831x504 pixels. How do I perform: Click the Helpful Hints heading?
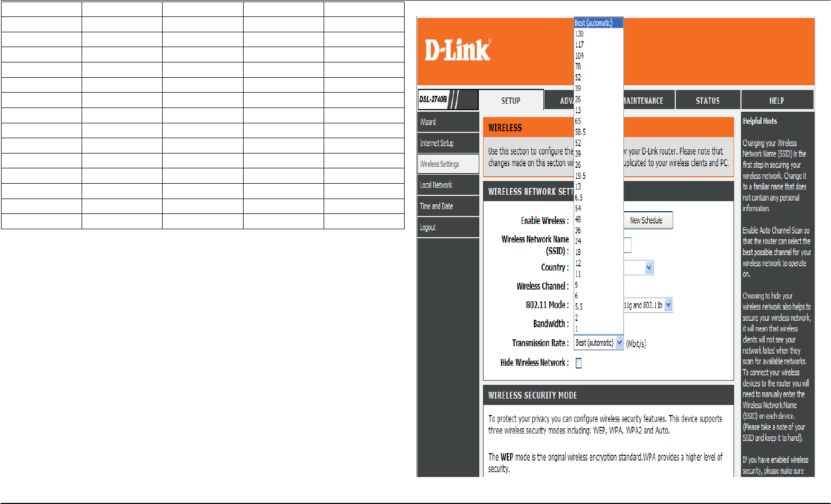tap(759, 121)
